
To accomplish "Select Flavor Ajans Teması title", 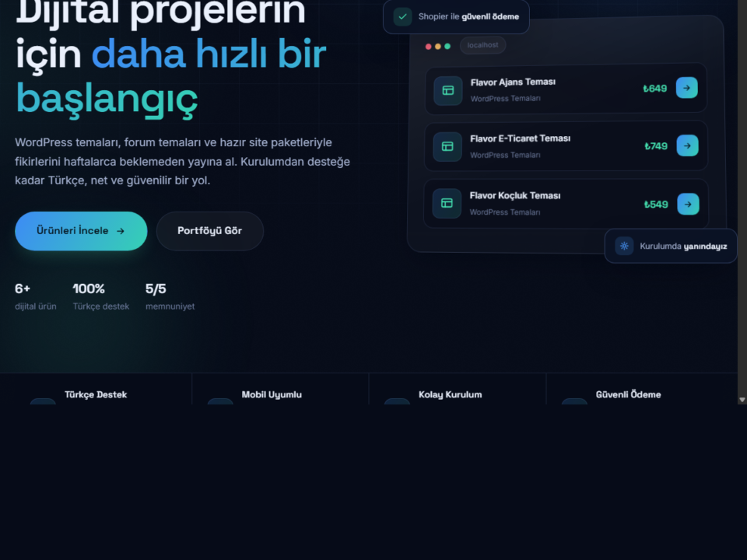I will click(513, 82).
